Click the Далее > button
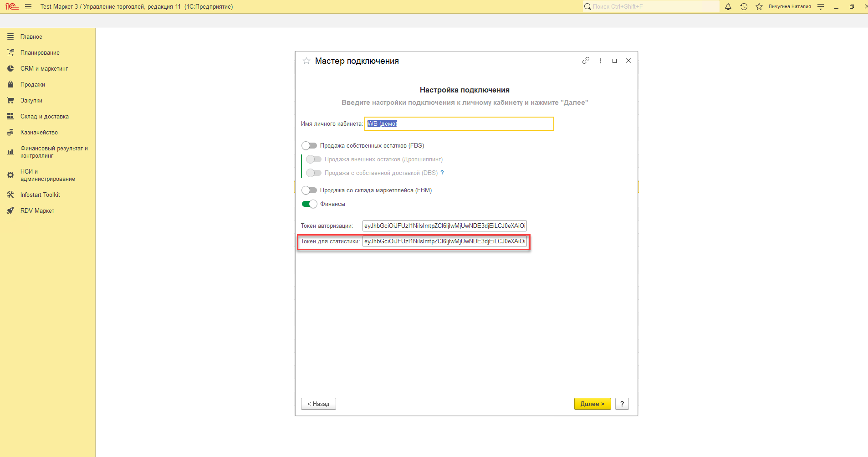The image size is (868, 457). click(x=592, y=404)
